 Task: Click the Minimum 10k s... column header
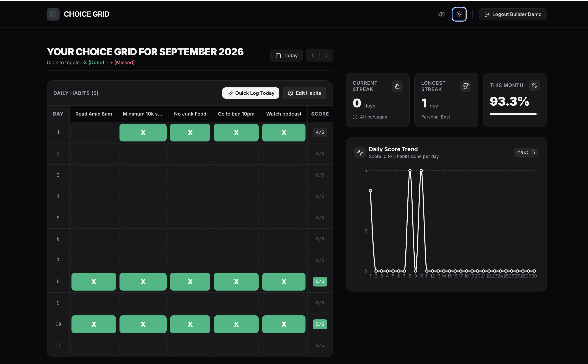click(x=143, y=114)
